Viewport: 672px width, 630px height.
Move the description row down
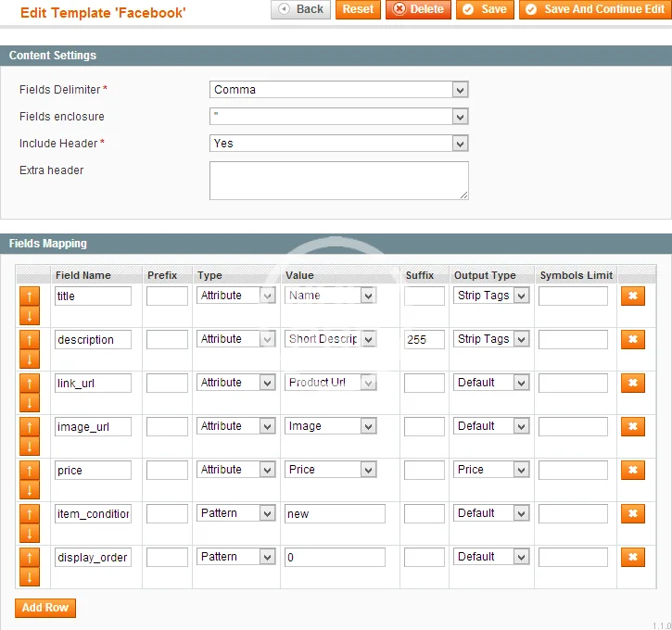click(29, 359)
